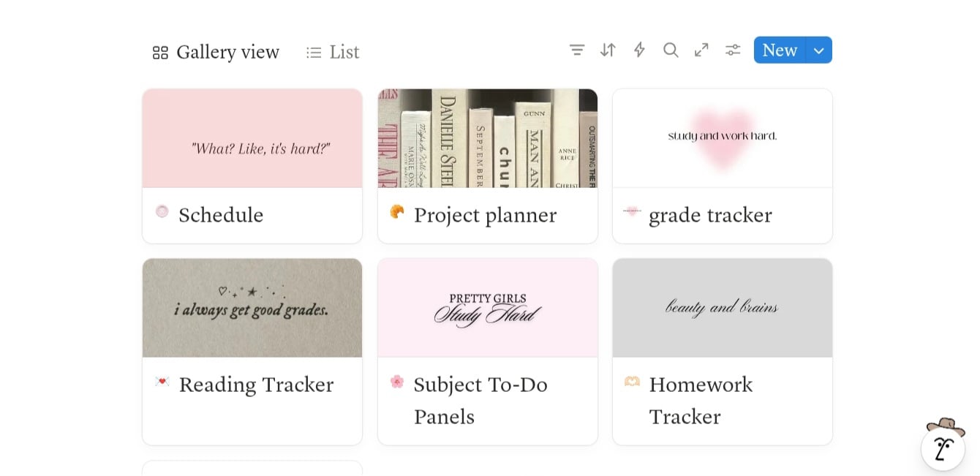
Task: Click the heart-hands icon on Homework Tracker
Action: tap(632, 382)
